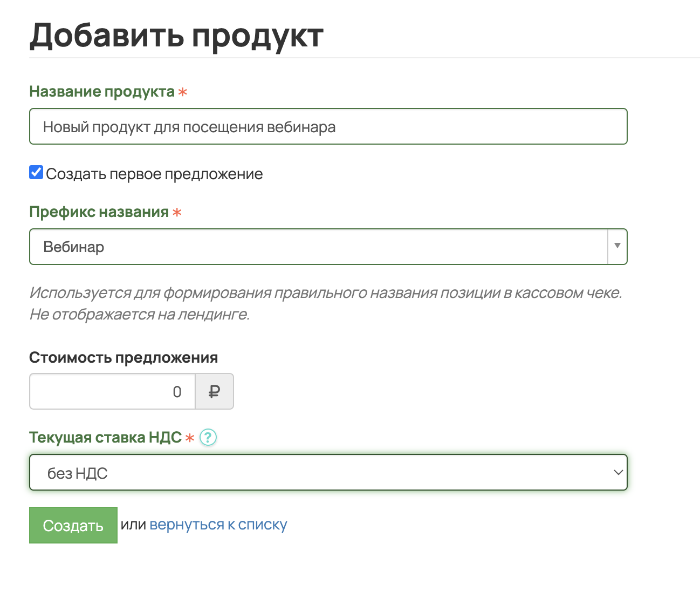Viewport: 700px width, 598px height.
Task: Open the Префикс названия select showing Вебинар
Action: tap(318, 247)
